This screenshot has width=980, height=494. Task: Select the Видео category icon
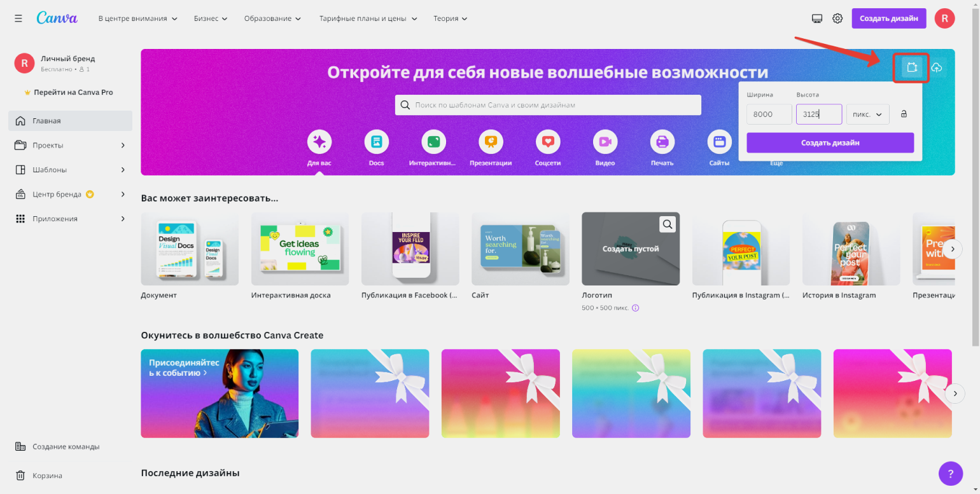coord(605,141)
